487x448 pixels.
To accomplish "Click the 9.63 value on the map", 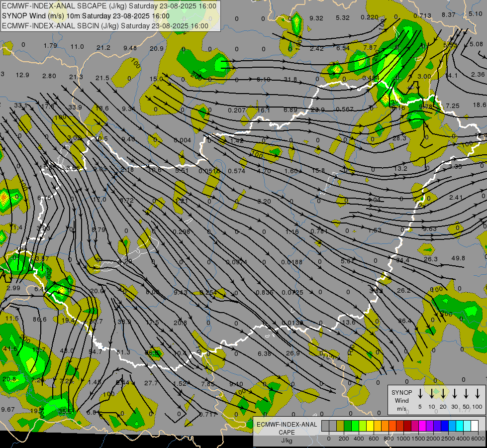I will 429,229.
